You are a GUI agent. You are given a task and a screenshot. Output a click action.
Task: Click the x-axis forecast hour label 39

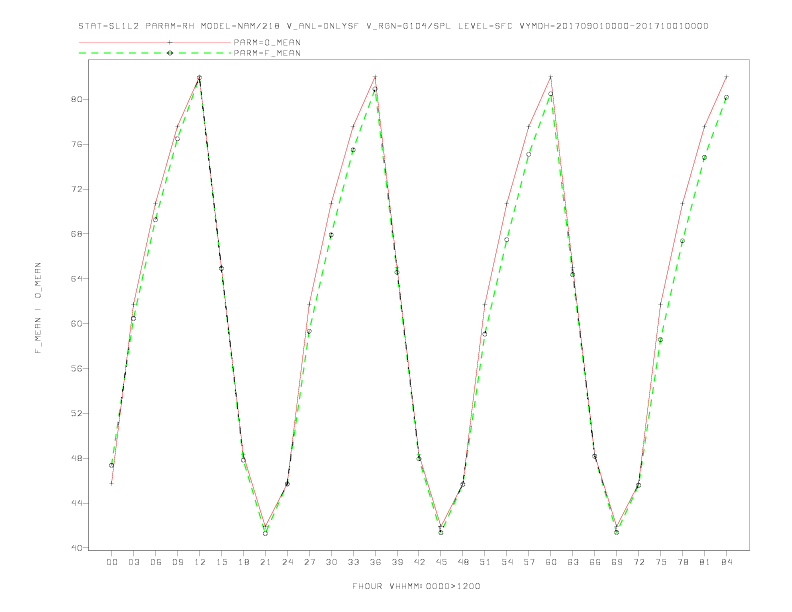(x=397, y=562)
